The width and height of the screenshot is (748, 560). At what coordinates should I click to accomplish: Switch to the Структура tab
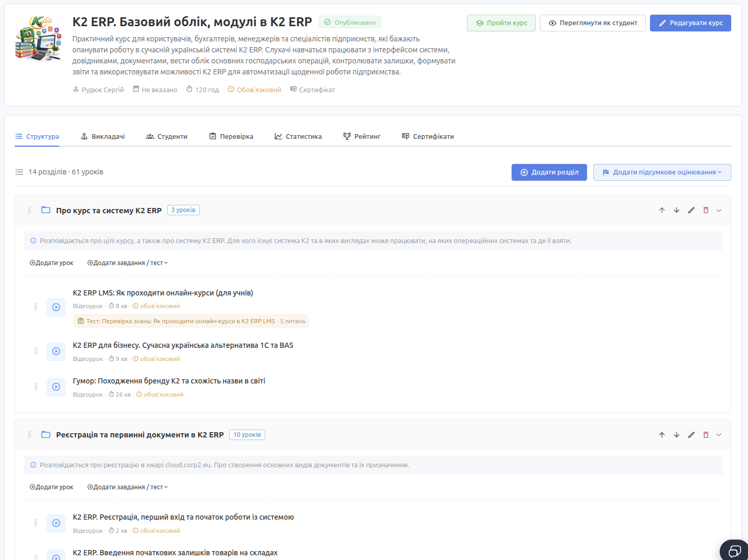37,136
